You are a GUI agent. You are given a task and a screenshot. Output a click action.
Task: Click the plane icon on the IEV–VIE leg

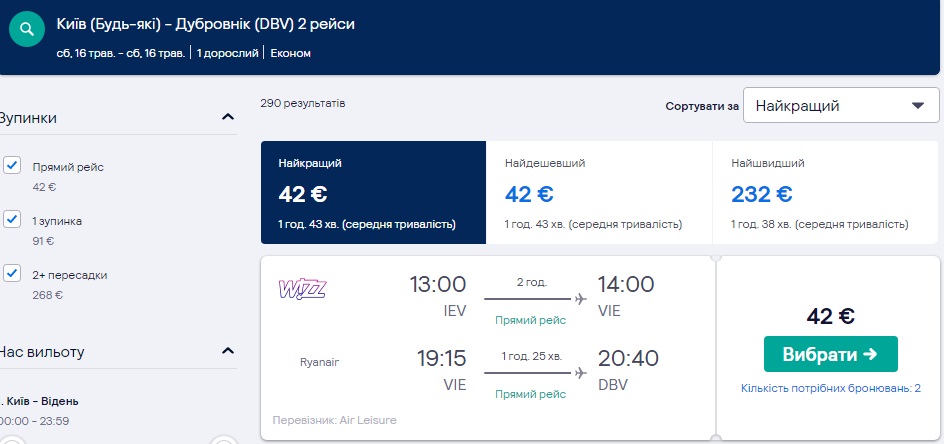point(579,299)
